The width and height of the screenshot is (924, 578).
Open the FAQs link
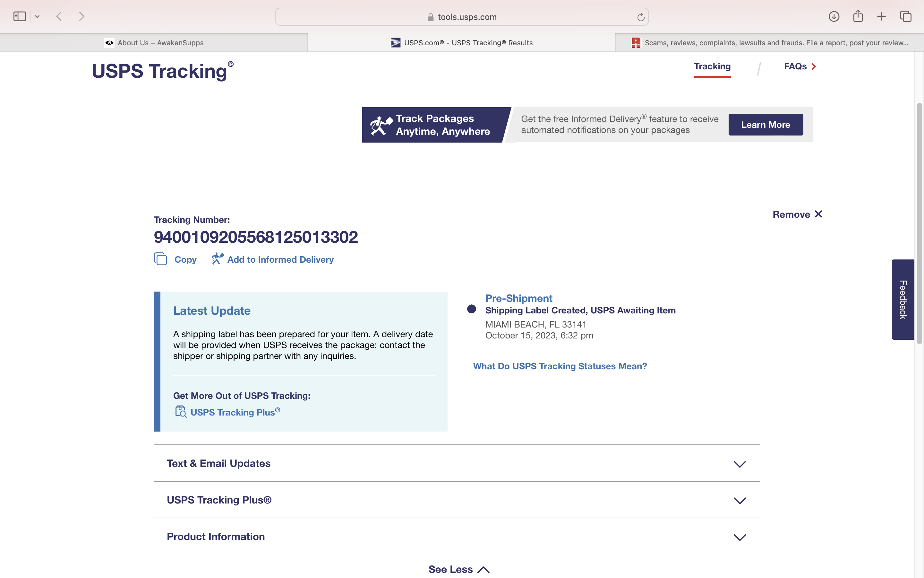point(795,66)
